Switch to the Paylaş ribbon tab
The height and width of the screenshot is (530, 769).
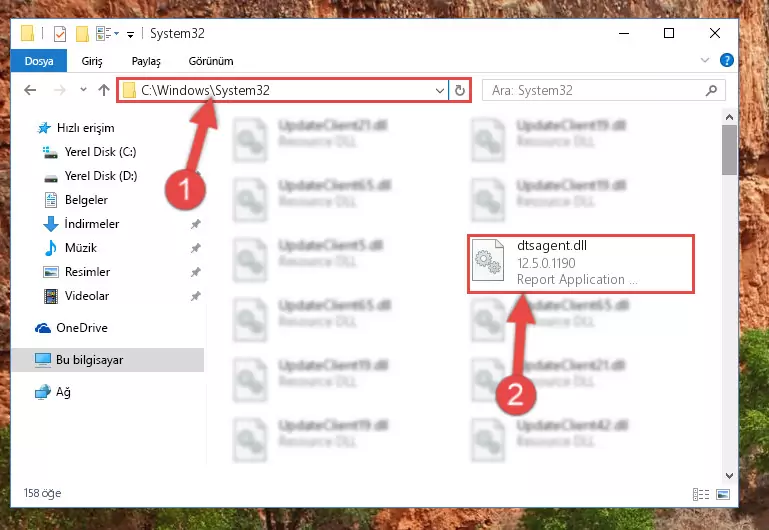(x=146, y=61)
